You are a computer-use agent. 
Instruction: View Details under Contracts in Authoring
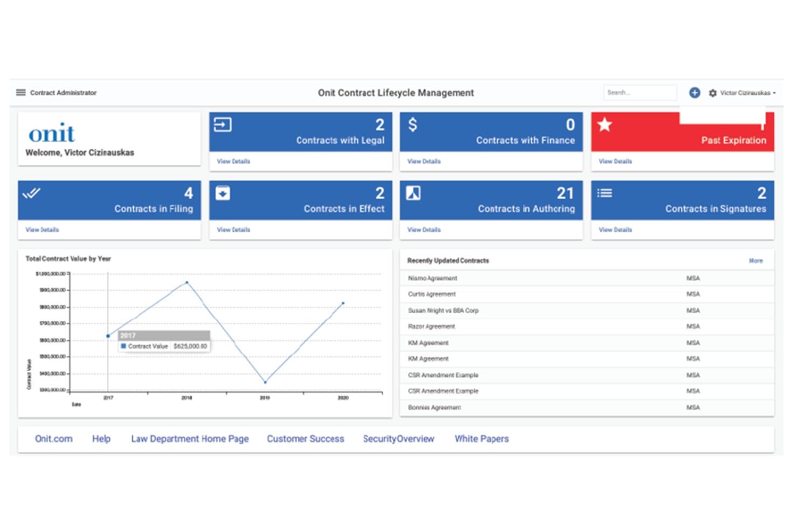pyautogui.click(x=424, y=230)
